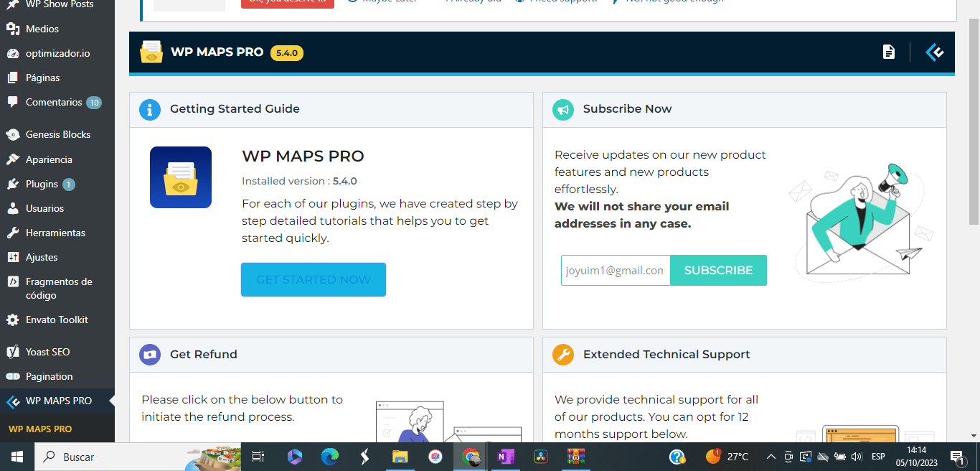Open Envato Toolkit in the sidebar
Image resolution: width=980 pixels, height=471 pixels.
[x=57, y=320]
